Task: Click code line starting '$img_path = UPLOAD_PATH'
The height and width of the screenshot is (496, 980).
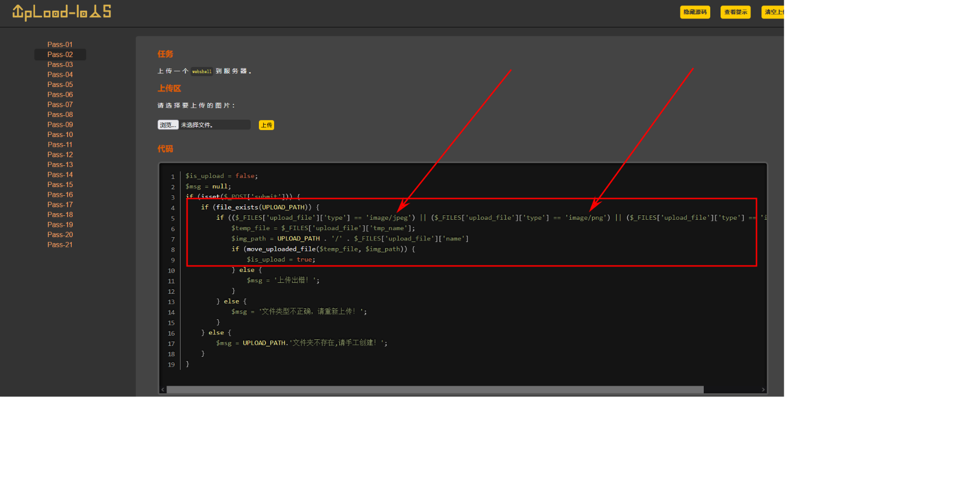Action: click(x=350, y=238)
